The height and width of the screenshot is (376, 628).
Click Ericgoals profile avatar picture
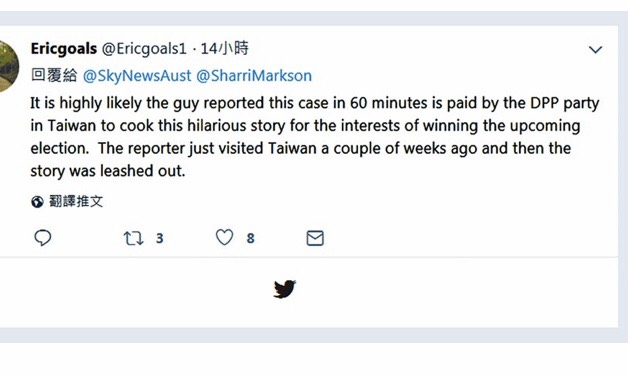[8, 66]
